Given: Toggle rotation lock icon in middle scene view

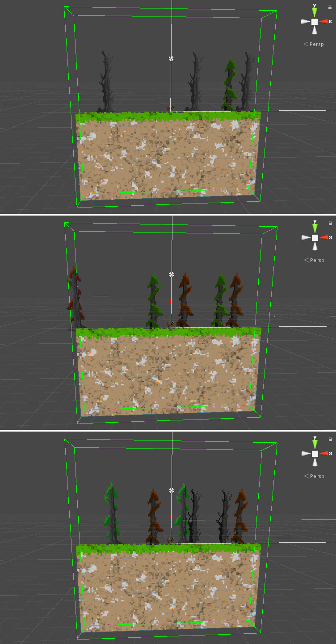Looking at the screenshot, I should click(330, 223).
